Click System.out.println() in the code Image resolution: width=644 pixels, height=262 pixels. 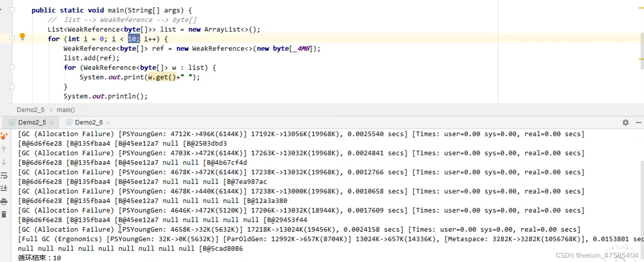point(105,96)
